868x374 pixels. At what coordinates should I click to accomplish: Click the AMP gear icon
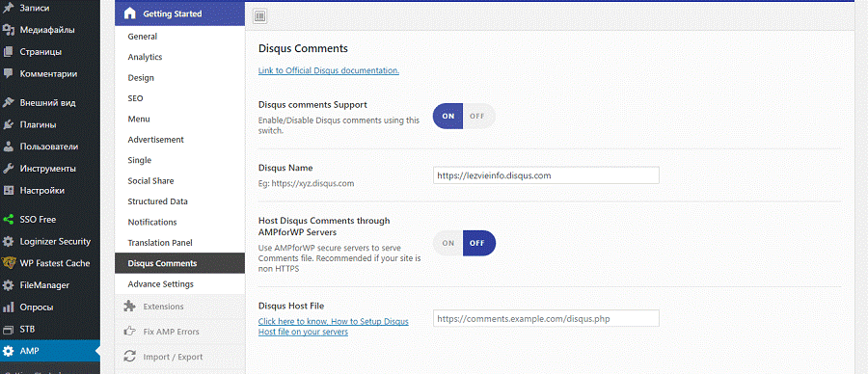click(x=9, y=351)
